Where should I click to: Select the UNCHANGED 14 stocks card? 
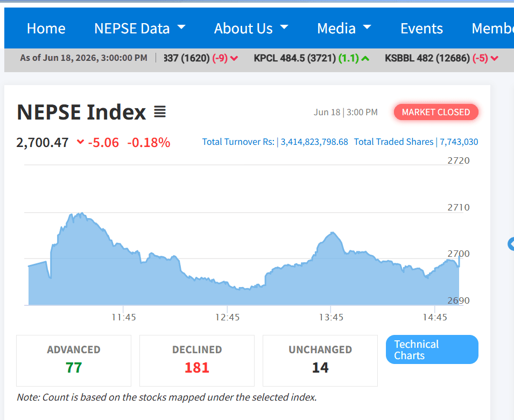[320, 361]
